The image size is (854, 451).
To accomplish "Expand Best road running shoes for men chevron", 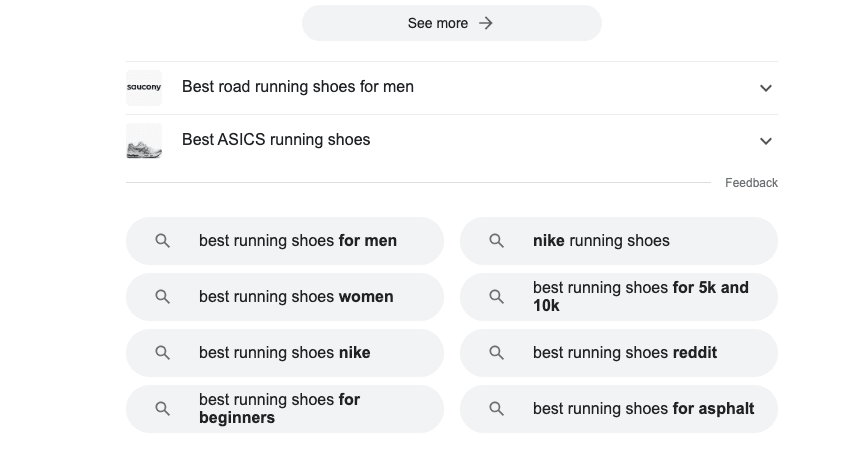I will [x=766, y=88].
